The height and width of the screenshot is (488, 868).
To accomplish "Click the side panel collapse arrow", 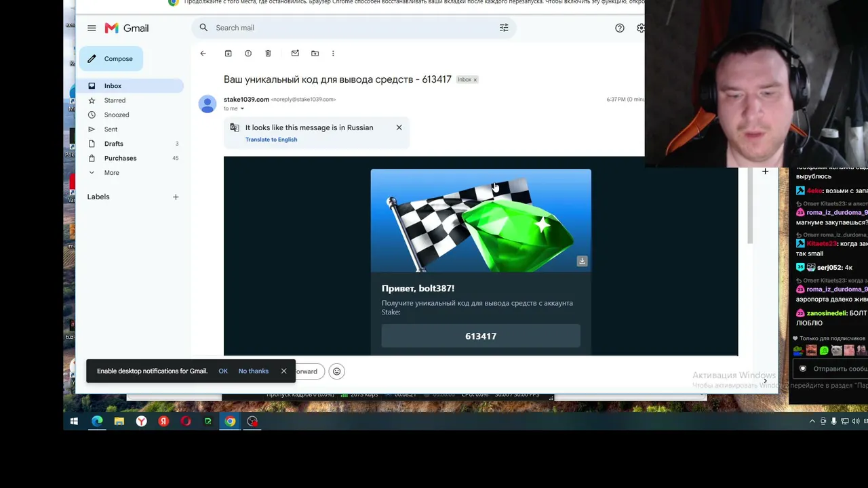I will pos(765,382).
